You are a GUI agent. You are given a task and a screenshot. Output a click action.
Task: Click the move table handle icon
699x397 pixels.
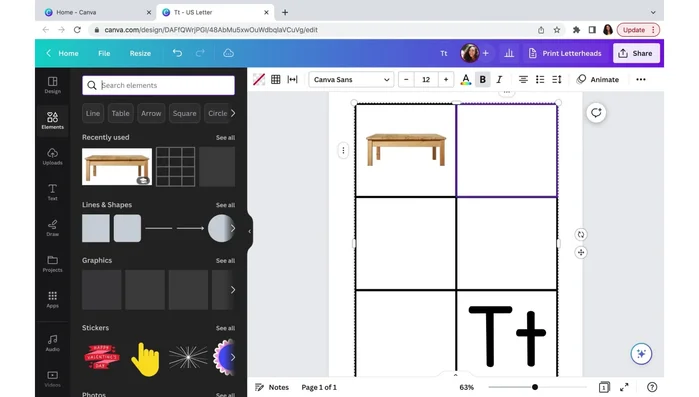(x=580, y=252)
